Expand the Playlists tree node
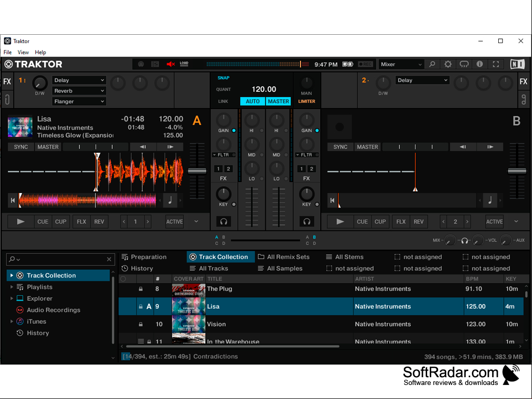This screenshot has width=532, height=399. pos(11,287)
